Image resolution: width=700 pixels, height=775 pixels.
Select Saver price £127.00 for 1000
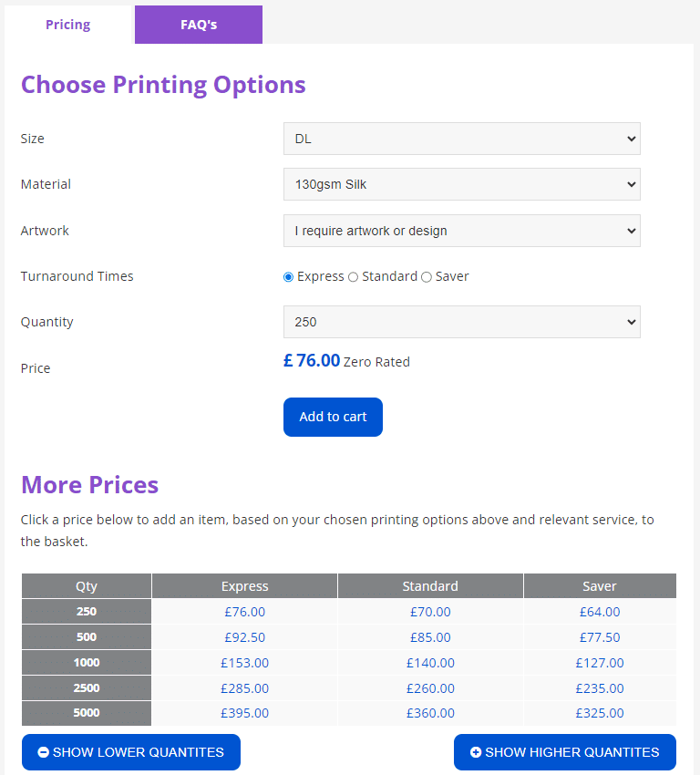600,663
